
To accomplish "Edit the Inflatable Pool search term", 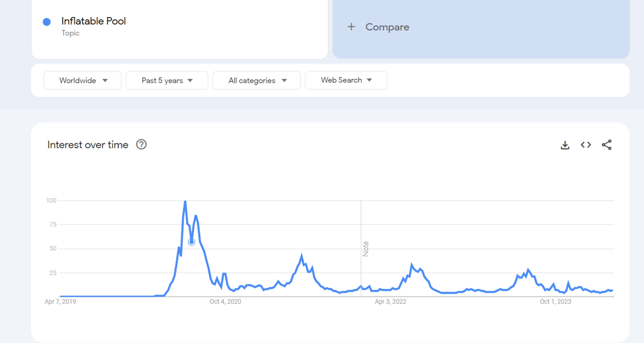I will pyautogui.click(x=180, y=27).
